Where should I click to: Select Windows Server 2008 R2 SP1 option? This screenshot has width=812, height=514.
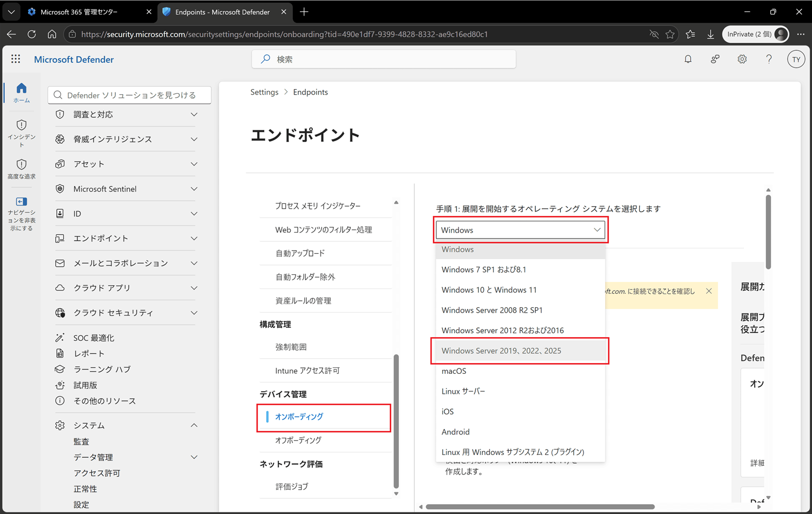pyautogui.click(x=520, y=310)
